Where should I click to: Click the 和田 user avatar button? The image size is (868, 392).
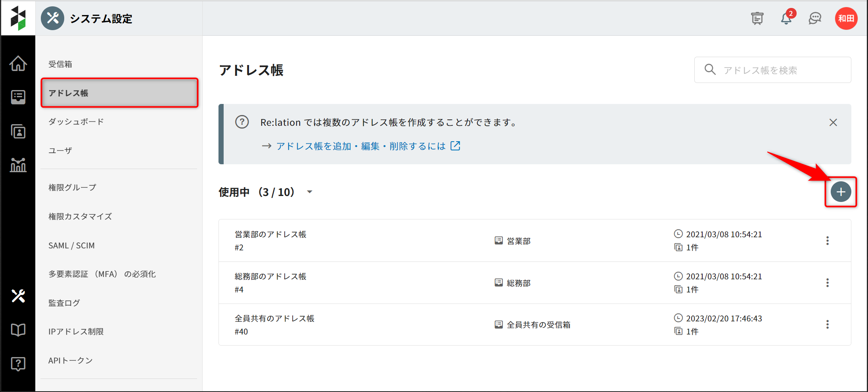pyautogui.click(x=846, y=19)
